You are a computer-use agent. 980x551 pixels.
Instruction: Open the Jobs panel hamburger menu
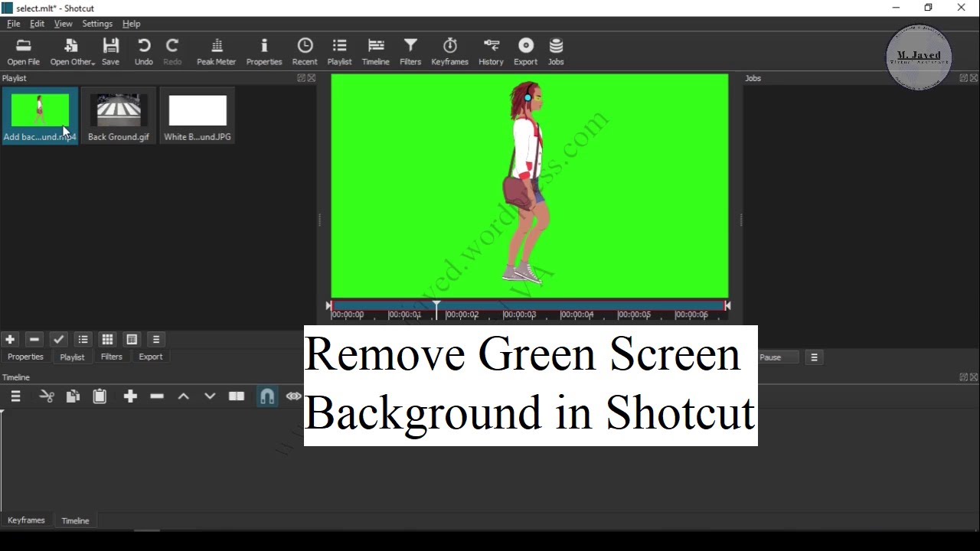point(814,357)
